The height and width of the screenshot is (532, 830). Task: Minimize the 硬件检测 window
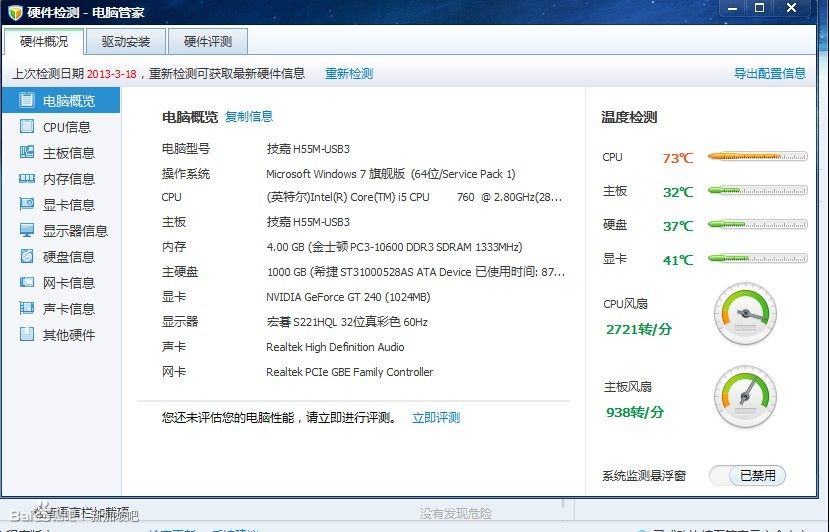(733, 8)
